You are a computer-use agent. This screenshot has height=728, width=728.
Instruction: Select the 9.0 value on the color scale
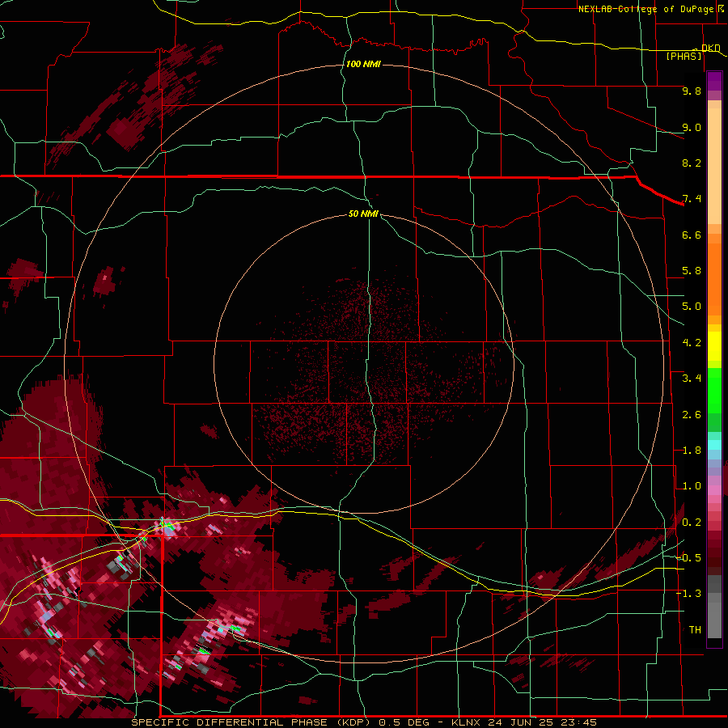coord(692,127)
